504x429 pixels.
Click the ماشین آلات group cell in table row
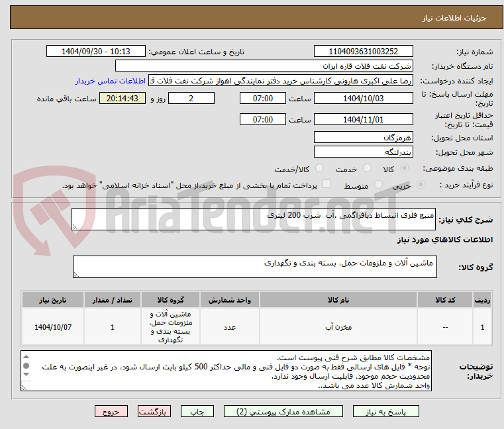pos(170,327)
